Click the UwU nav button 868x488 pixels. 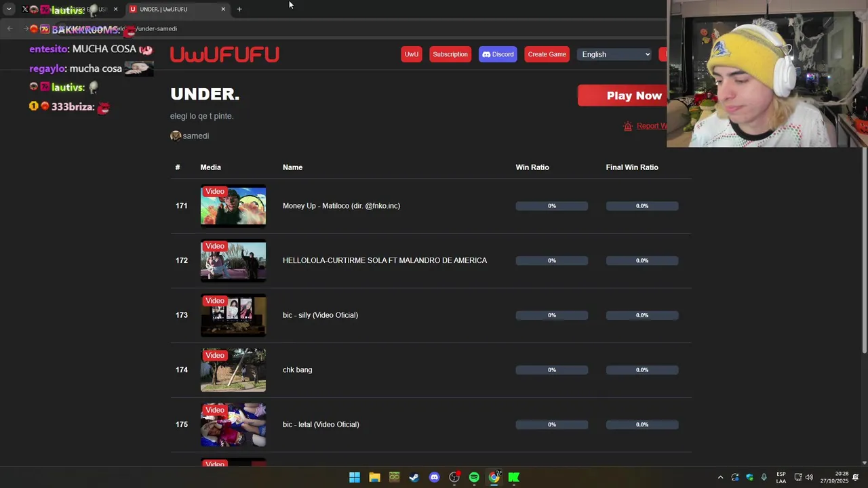412,54
